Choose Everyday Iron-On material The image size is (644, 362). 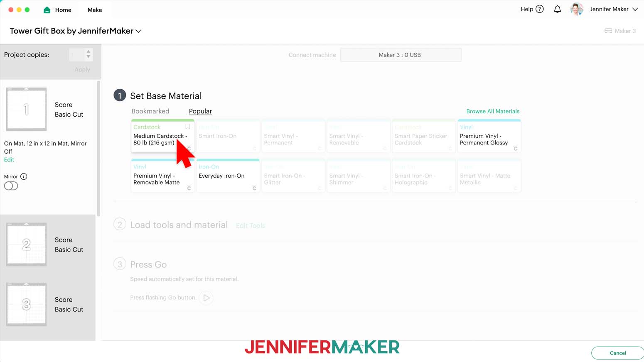click(x=228, y=176)
